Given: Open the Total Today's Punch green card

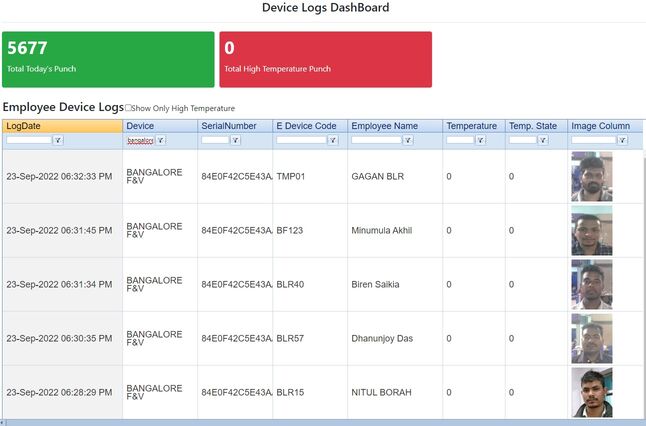Looking at the screenshot, I should [x=108, y=59].
